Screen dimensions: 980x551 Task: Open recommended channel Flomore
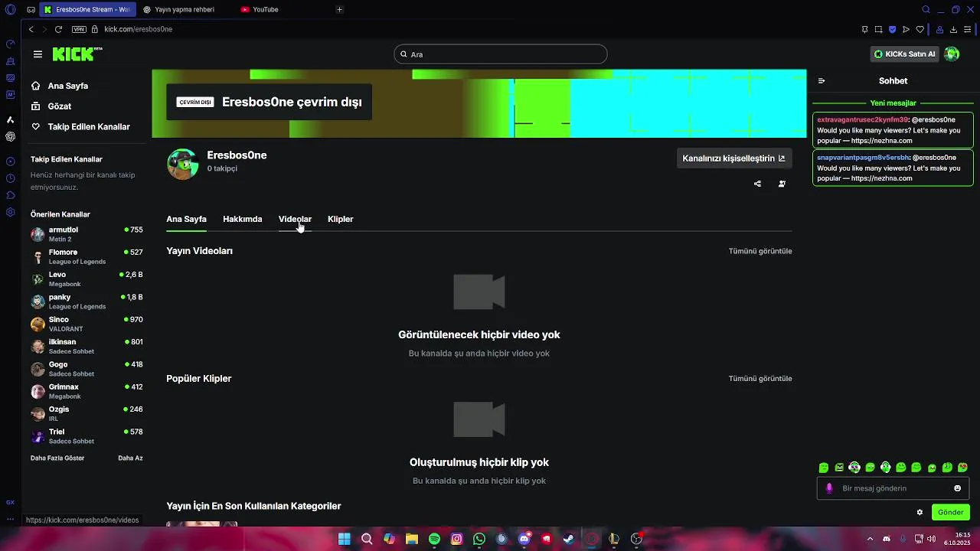tap(87, 256)
